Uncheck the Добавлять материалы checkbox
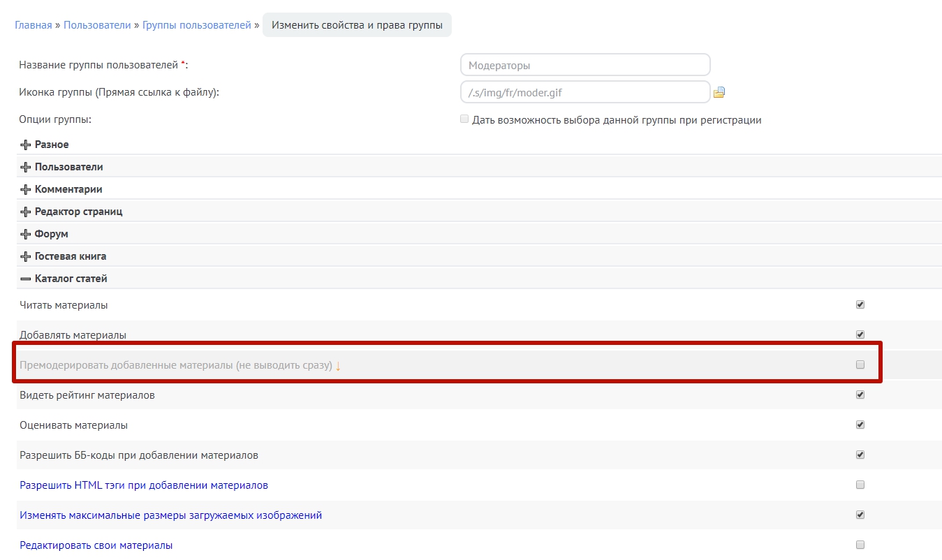The height and width of the screenshot is (560, 942). [x=860, y=334]
